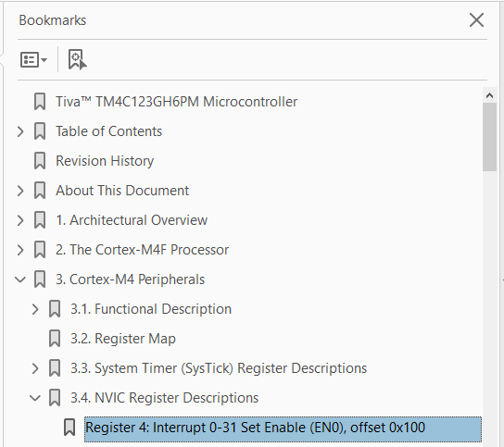
Task: Click bookmark icon beside Register 4 entry
Action: (69, 428)
